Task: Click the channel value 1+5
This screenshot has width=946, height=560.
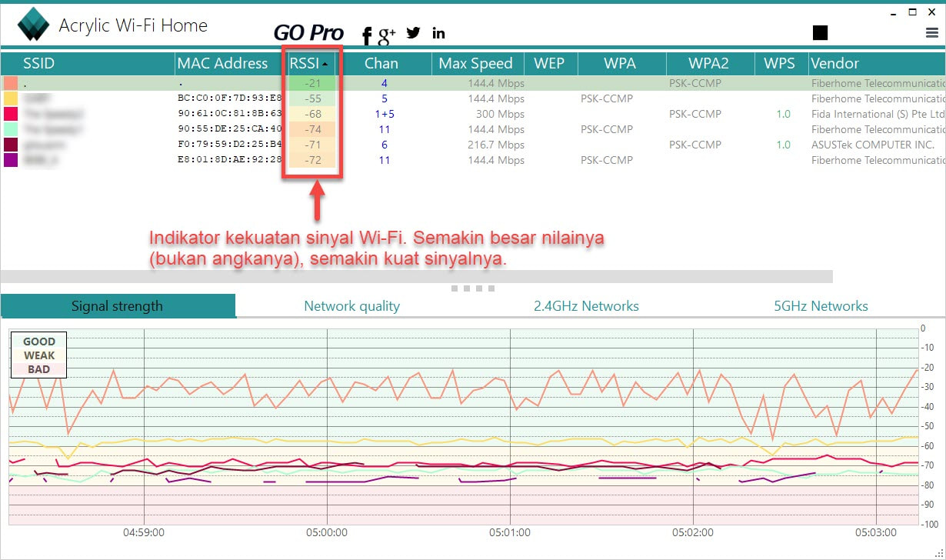Action: [x=385, y=114]
